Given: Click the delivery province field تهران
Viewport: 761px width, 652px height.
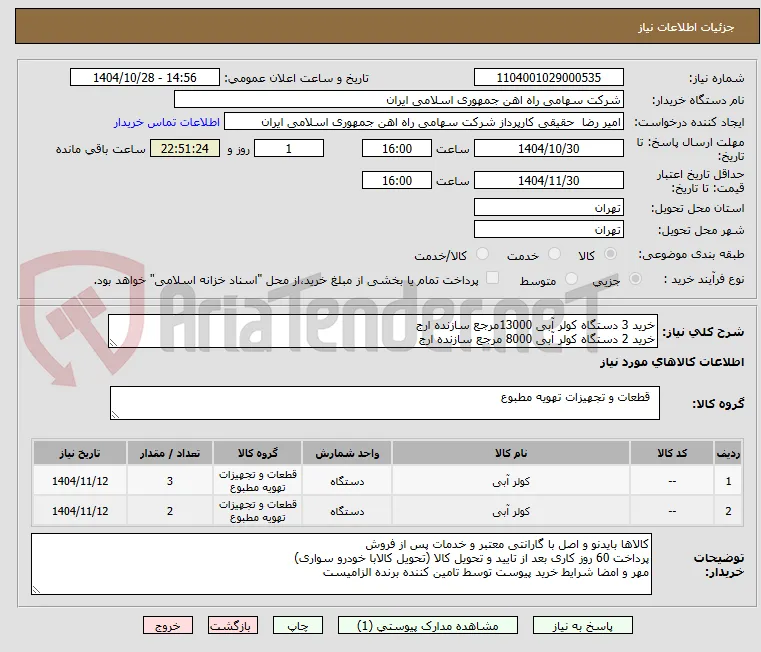Looking at the screenshot, I should click(x=548, y=207).
